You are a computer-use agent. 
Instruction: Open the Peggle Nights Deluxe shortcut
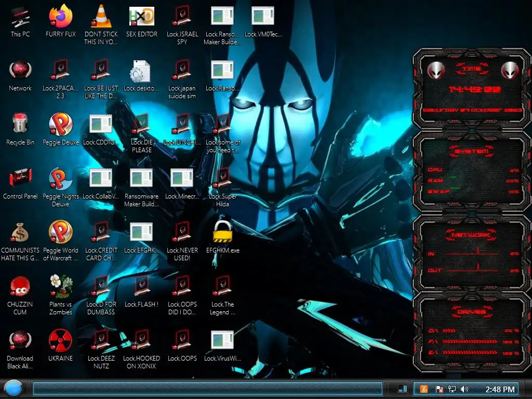60,179
